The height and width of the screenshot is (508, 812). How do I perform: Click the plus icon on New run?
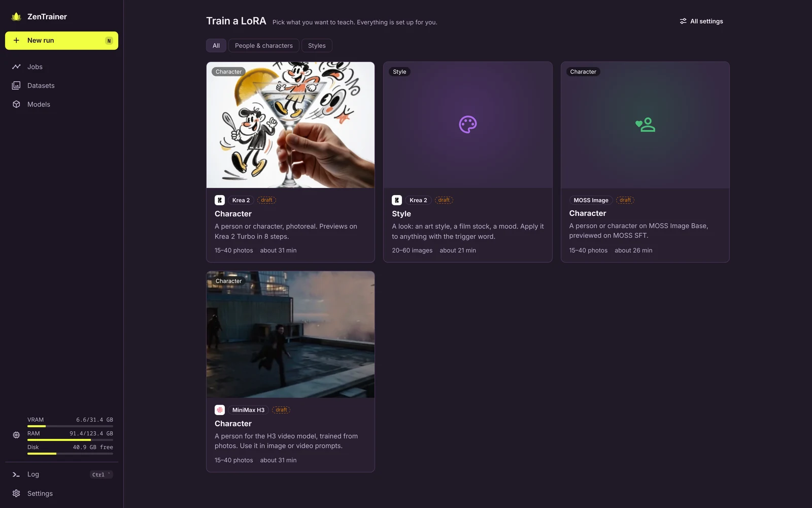[x=16, y=41]
